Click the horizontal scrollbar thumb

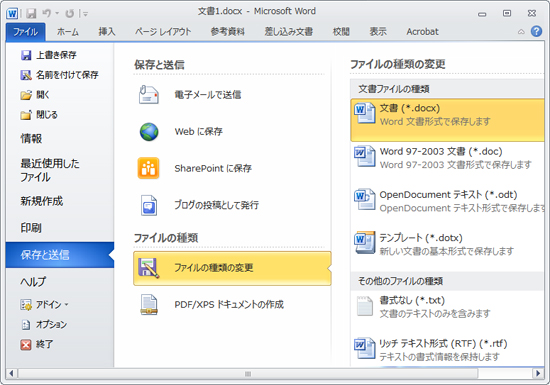tap(248, 374)
